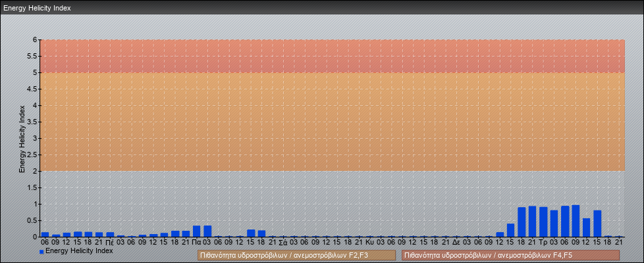Click the Πέ day label on x-axis
Viewport: 644px width, 263px height.
click(110, 242)
